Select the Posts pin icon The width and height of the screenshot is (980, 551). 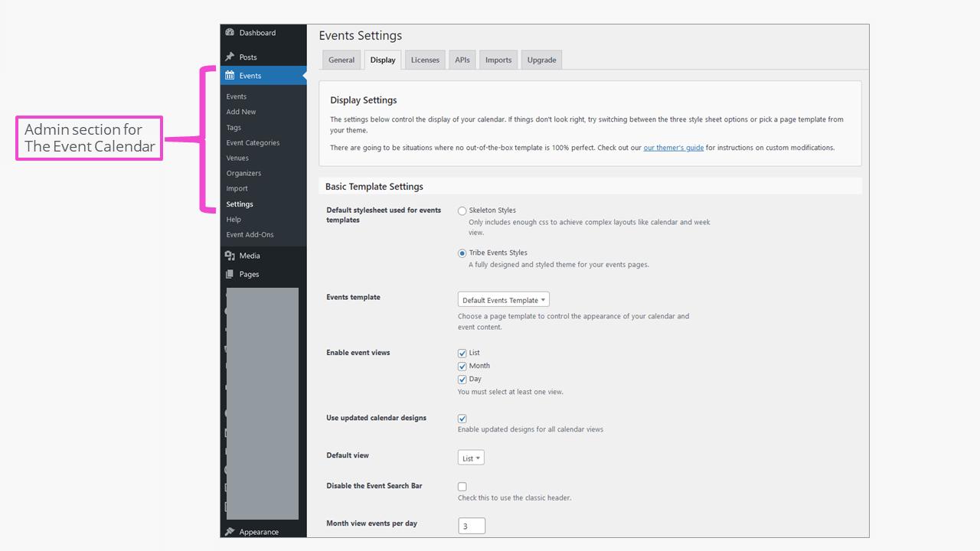point(230,57)
